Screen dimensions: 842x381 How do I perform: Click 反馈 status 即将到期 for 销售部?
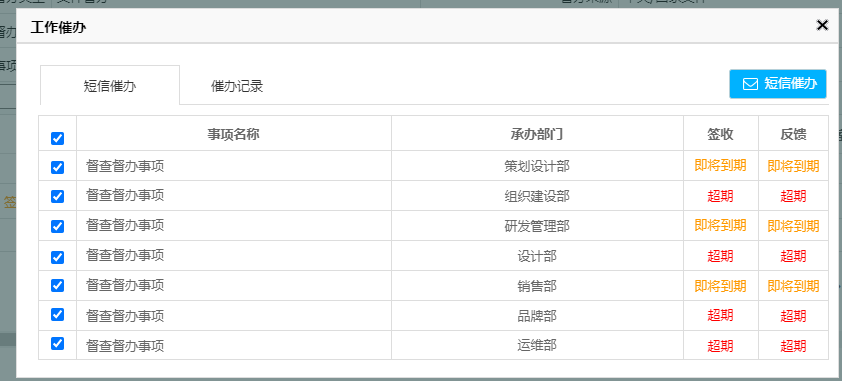794,286
